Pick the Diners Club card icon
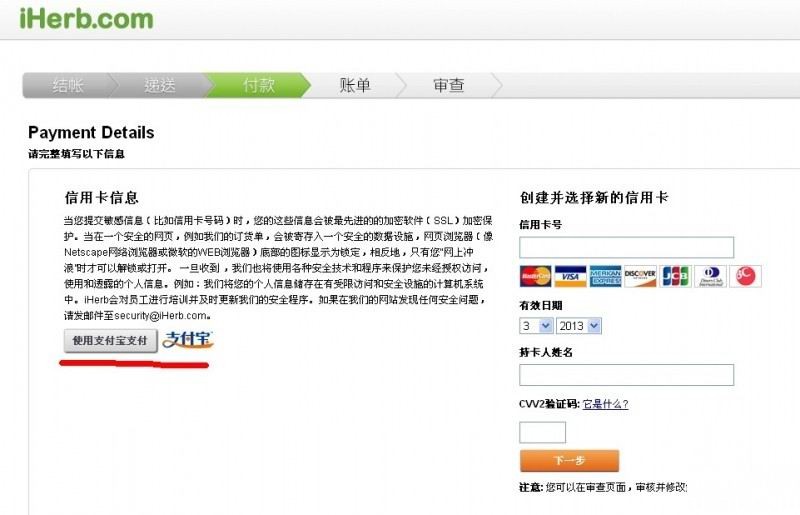The image size is (800, 515). pos(710,276)
